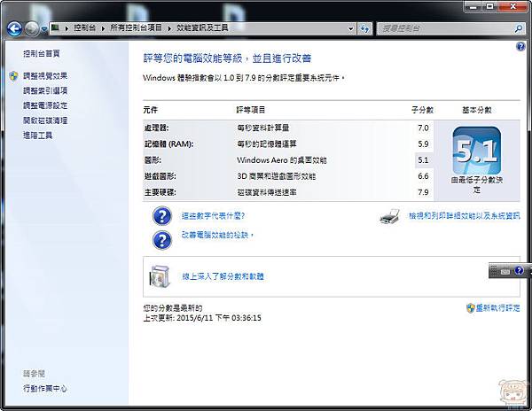Open address bar history dropdown arrow
This screenshot has height=411, width=532.
[x=351, y=29]
